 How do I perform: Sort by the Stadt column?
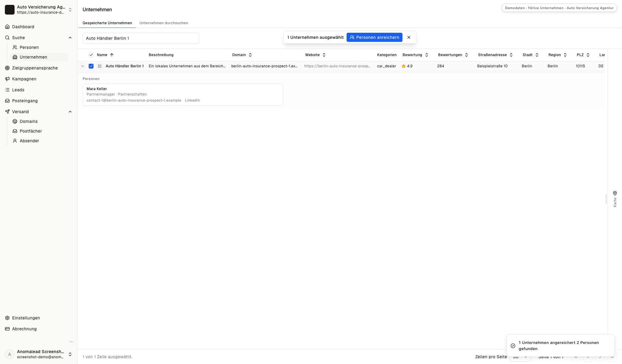[x=531, y=55]
